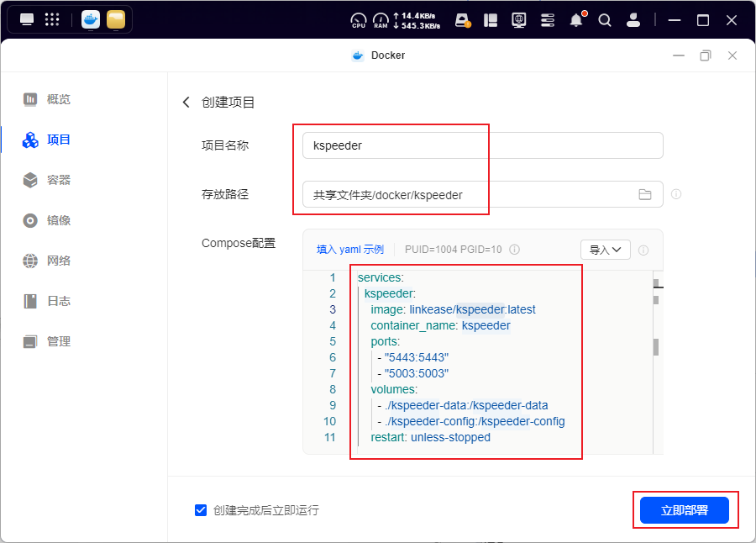Image resolution: width=756 pixels, height=543 pixels.
Task: Click the 存放路径 path field
Action: tap(483, 194)
